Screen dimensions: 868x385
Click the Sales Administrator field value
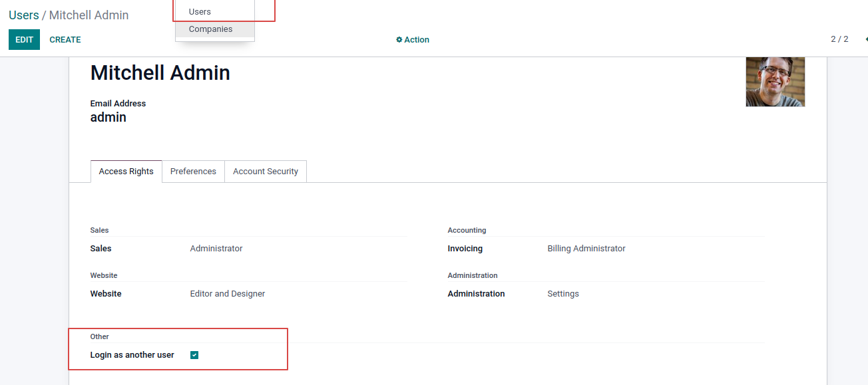click(216, 249)
